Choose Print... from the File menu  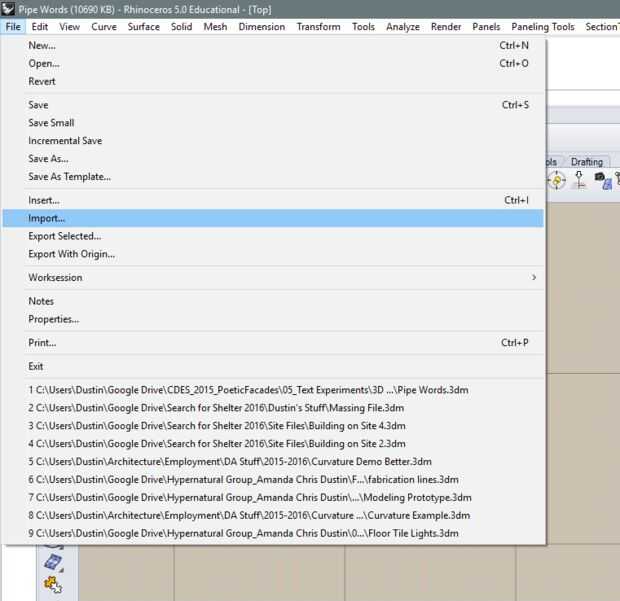(273, 343)
